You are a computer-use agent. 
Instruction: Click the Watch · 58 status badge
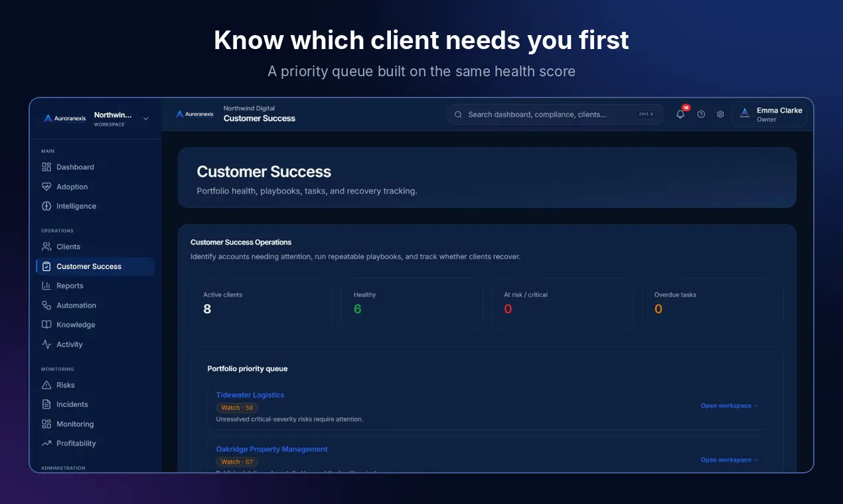click(237, 408)
